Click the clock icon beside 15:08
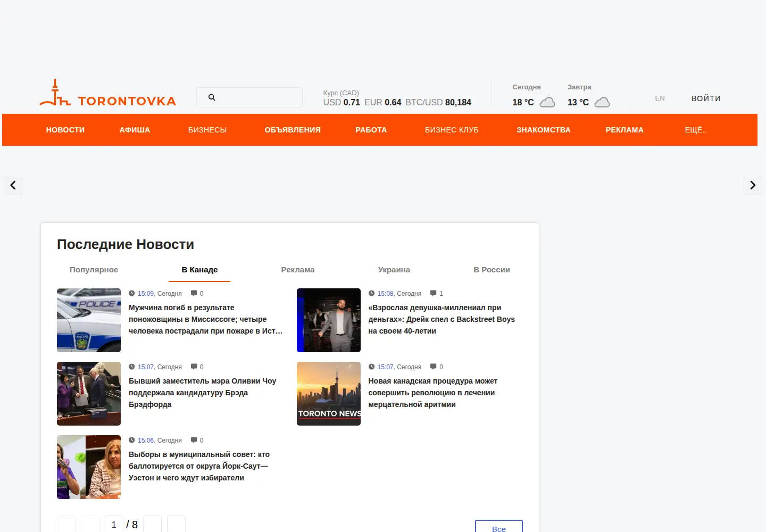Screen dimensions: 766x532 pos(371,293)
